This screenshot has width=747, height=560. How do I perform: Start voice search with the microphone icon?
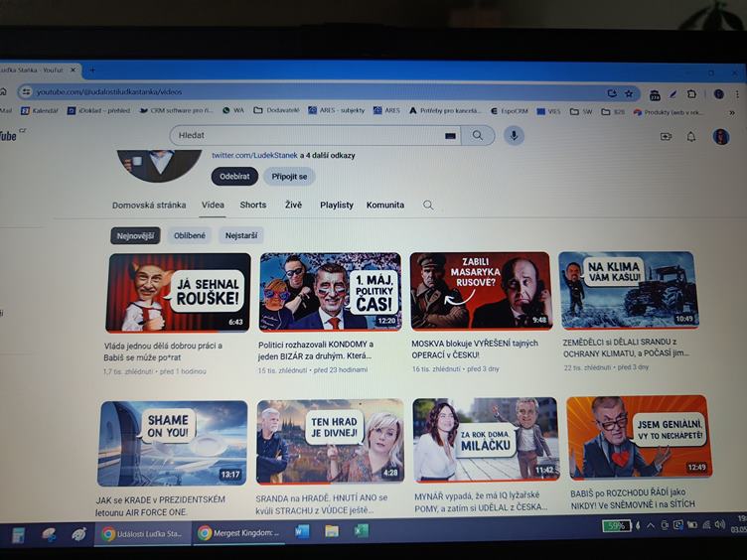[514, 136]
